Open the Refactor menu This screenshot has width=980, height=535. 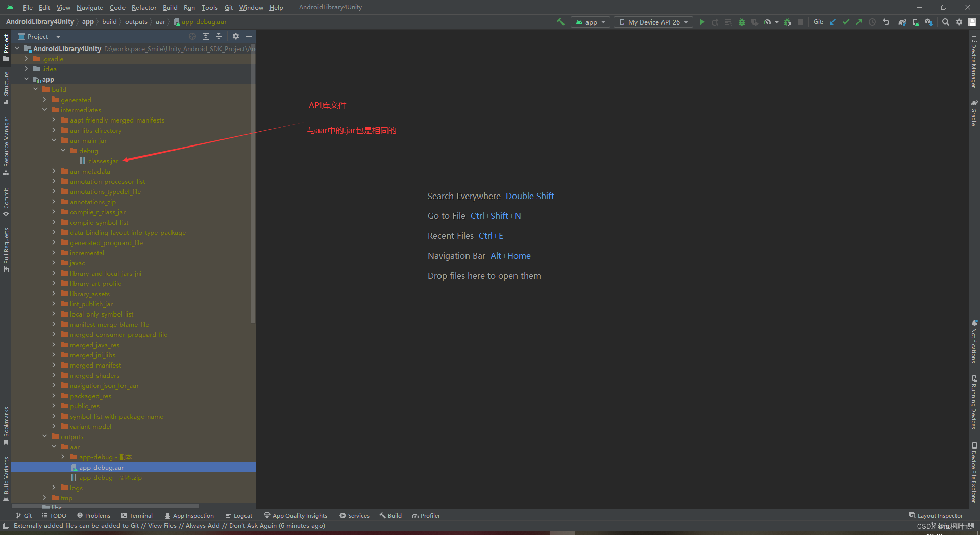143,7
